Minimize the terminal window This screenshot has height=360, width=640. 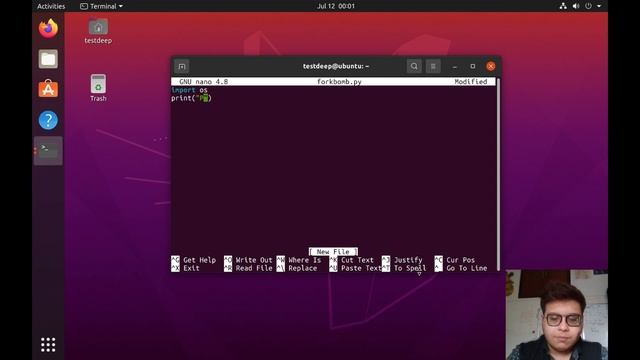pyautogui.click(x=455, y=66)
